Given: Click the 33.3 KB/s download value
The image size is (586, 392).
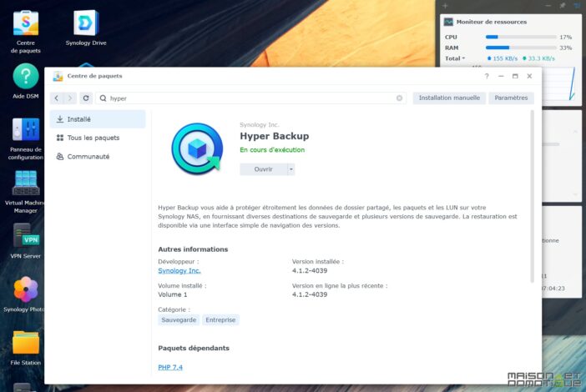Looking at the screenshot, I should [541, 58].
